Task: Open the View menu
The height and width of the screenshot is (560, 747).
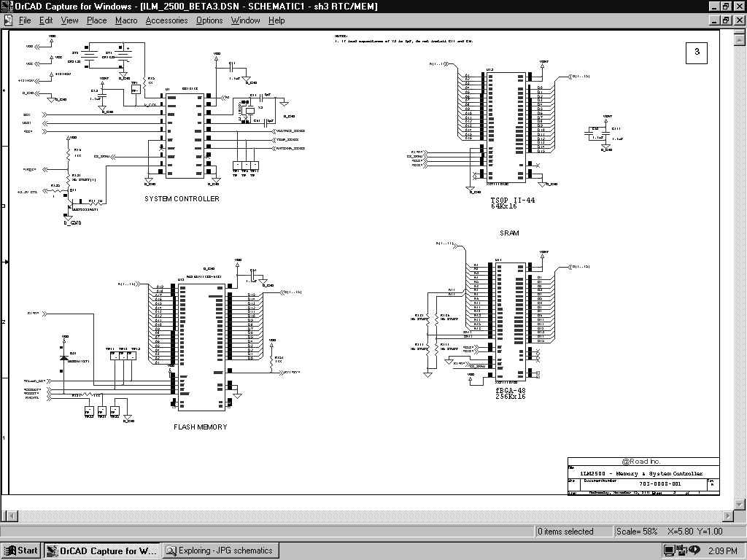Action: tap(69, 20)
